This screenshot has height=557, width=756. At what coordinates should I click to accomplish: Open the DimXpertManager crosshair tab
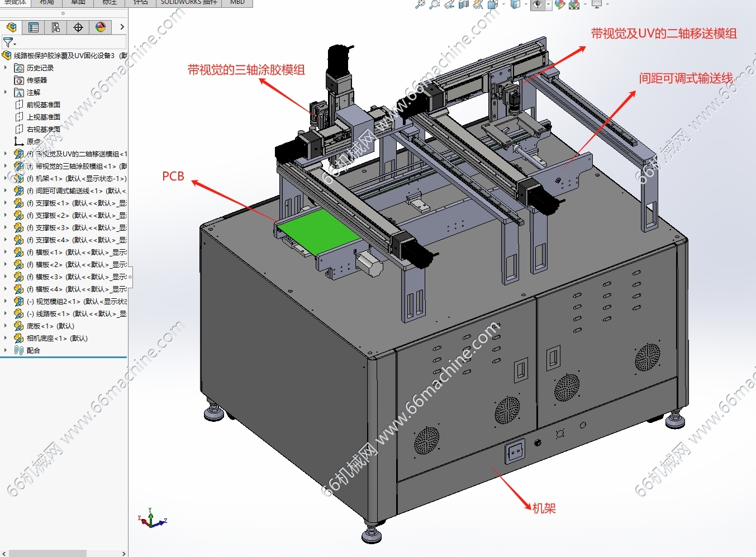tap(78, 27)
